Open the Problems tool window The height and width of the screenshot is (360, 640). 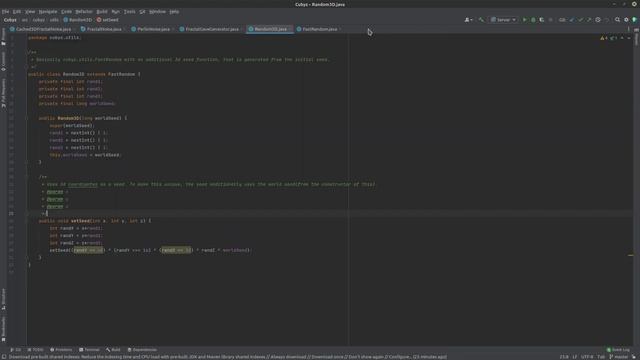61,350
